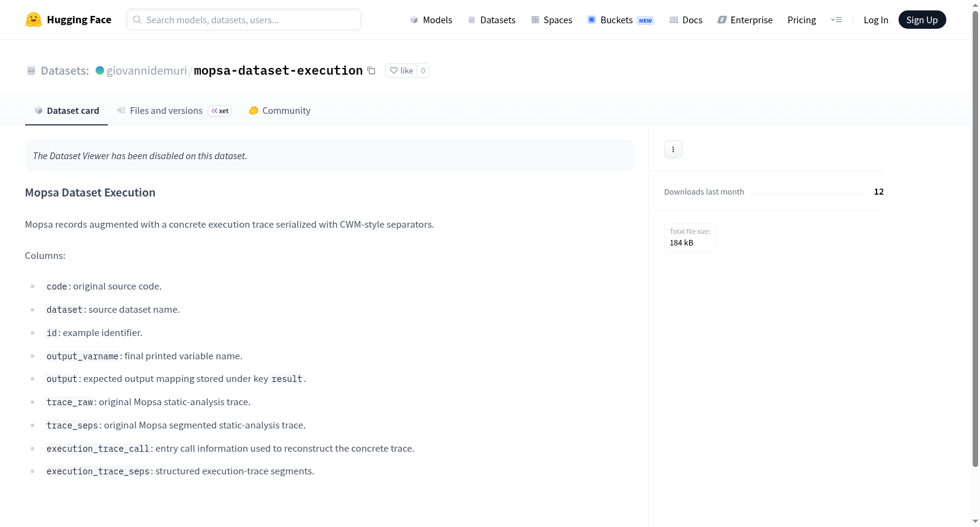This screenshot has width=980, height=527.
Task: Open the like count showing 0
Action: [423, 70]
